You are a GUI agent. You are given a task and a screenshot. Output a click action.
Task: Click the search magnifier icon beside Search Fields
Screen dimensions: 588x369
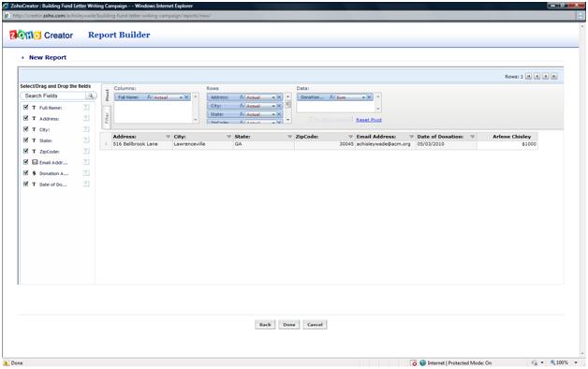pos(91,96)
